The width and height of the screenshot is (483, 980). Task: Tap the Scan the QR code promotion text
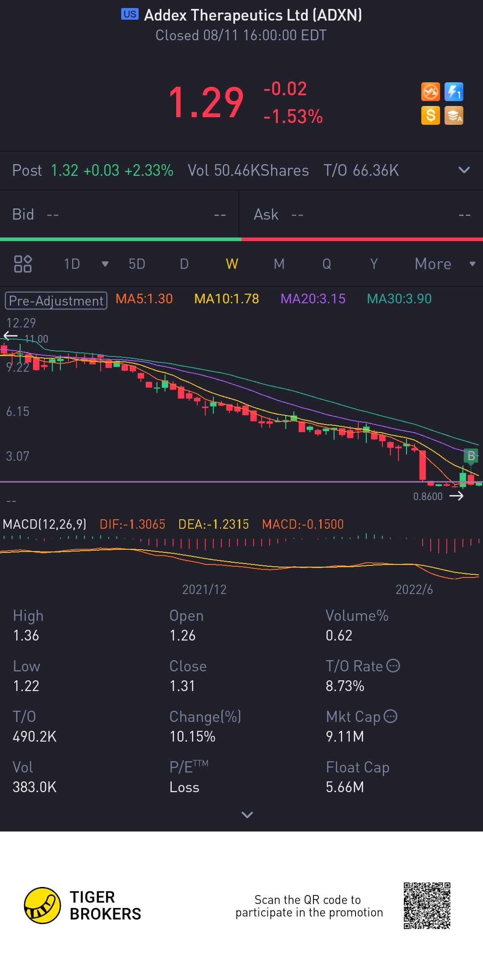coord(309,906)
